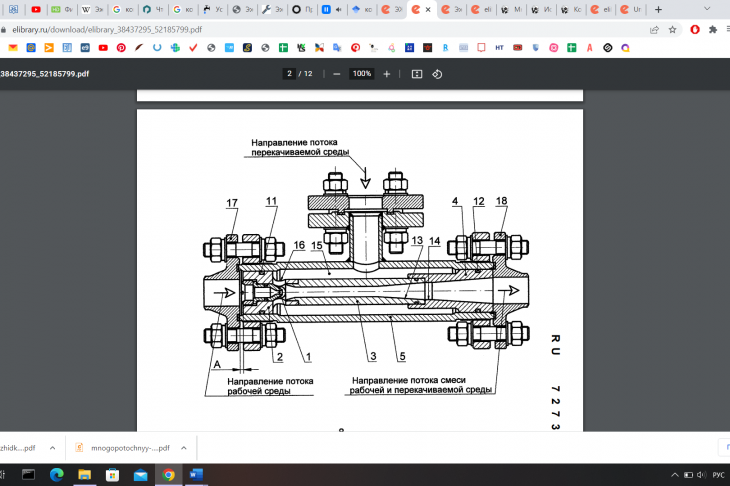Click the 100% zoom level field
The image size is (730, 486).
click(x=362, y=74)
